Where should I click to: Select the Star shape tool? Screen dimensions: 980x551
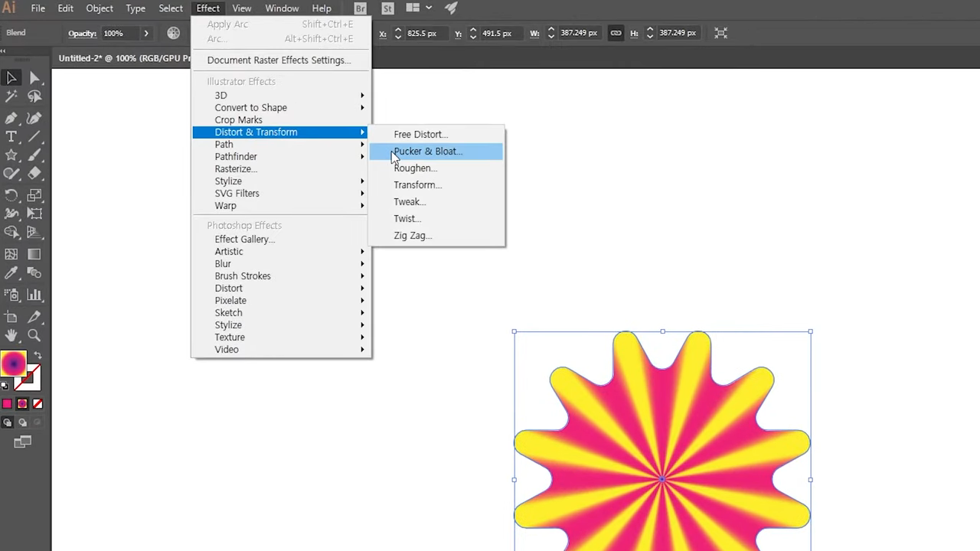click(x=11, y=155)
